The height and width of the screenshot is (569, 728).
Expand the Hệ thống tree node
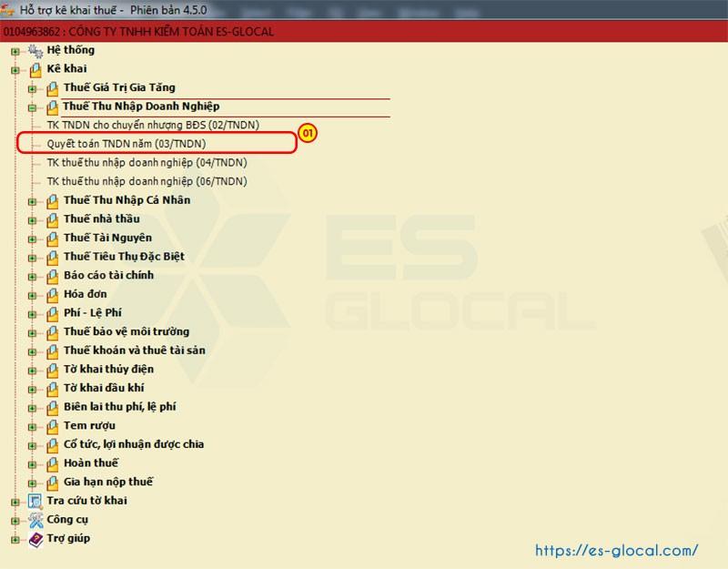coord(15,51)
